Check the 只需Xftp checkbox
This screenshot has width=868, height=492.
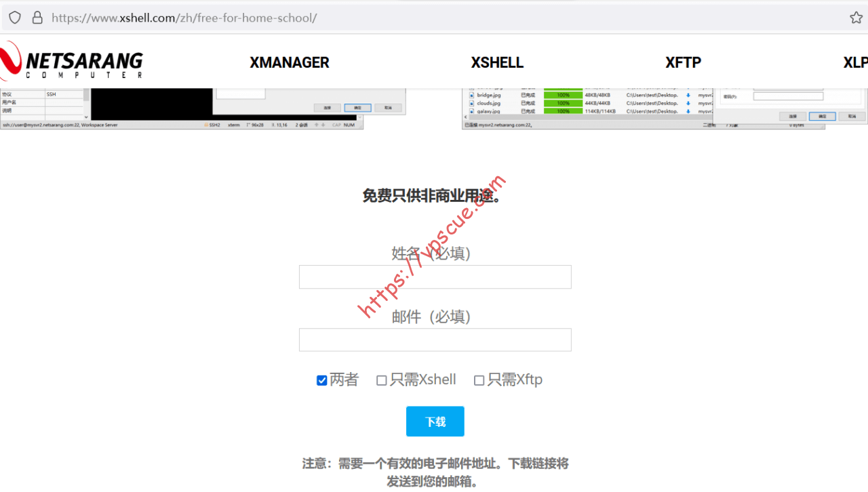(x=479, y=381)
